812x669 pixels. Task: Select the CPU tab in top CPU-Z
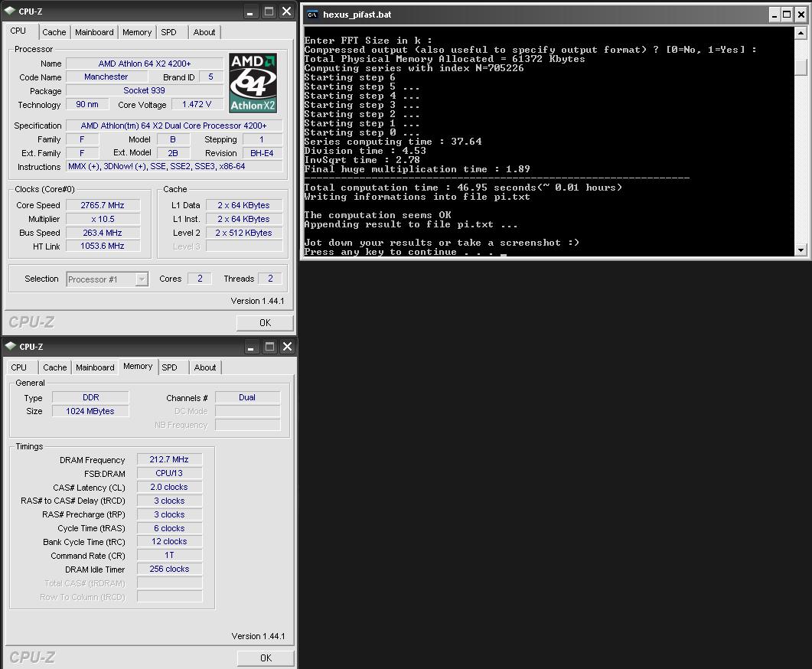(x=18, y=31)
